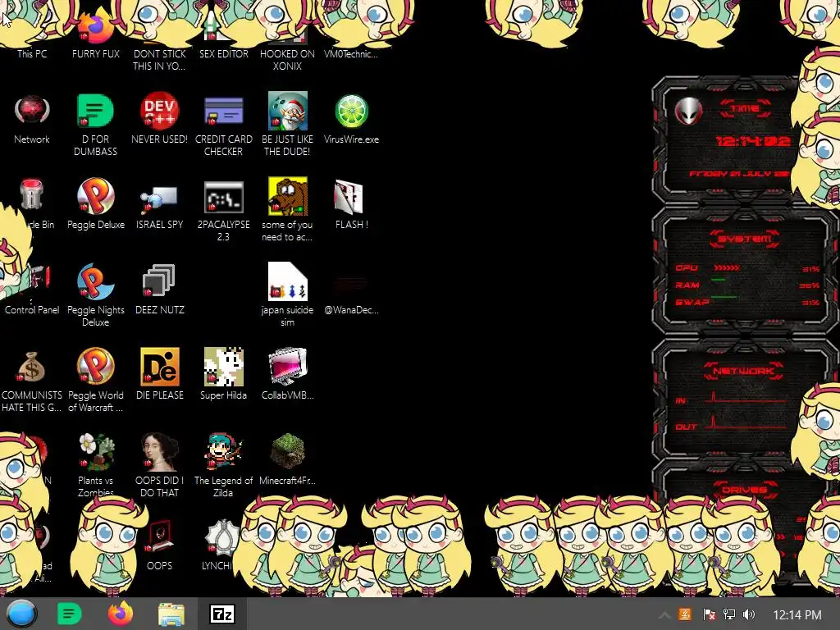The image size is (840, 630).
Task: Open OOPS DID I DO THAT portrait icon
Action: [x=160, y=452]
